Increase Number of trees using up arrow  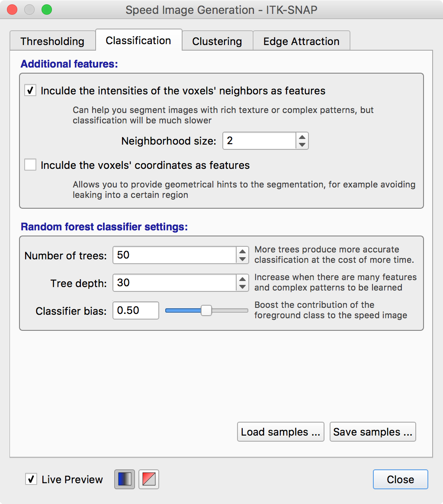tap(243, 252)
